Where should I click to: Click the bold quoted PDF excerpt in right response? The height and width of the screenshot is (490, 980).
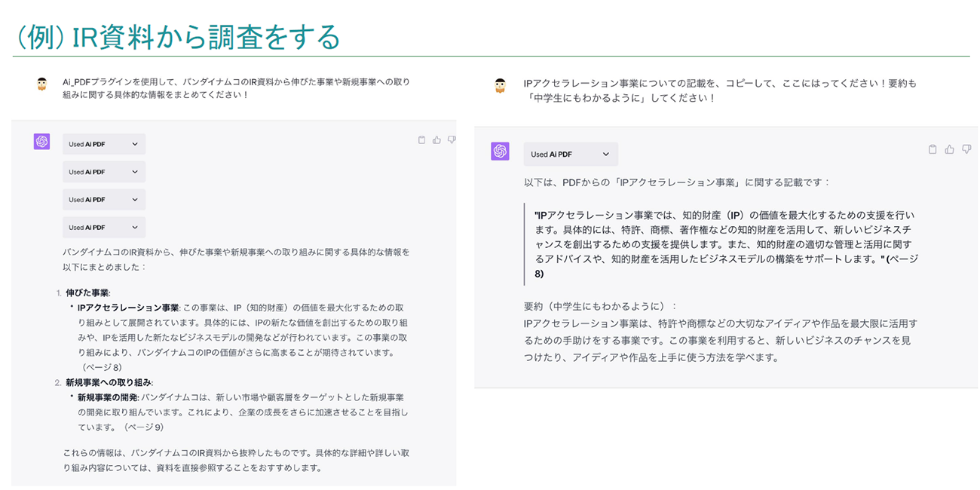click(x=724, y=243)
